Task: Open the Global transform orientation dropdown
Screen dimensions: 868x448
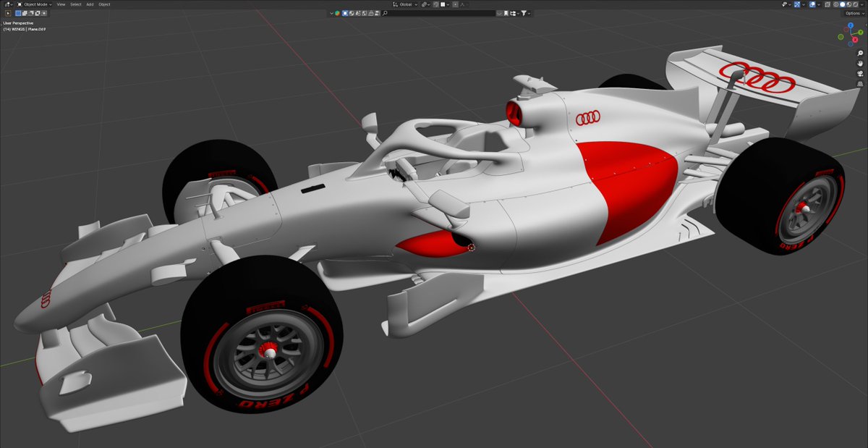Action: pyautogui.click(x=405, y=4)
